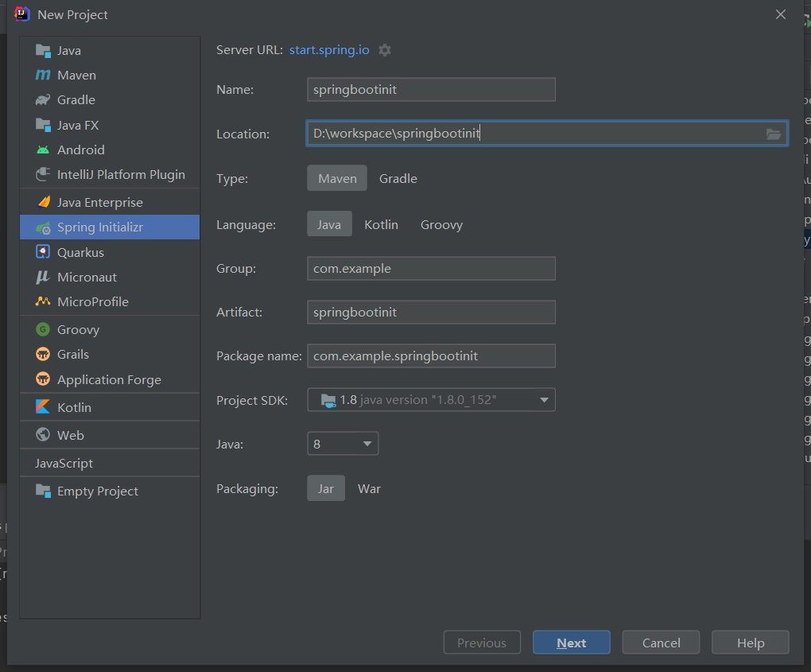Click the Cancel button

point(661,643)
